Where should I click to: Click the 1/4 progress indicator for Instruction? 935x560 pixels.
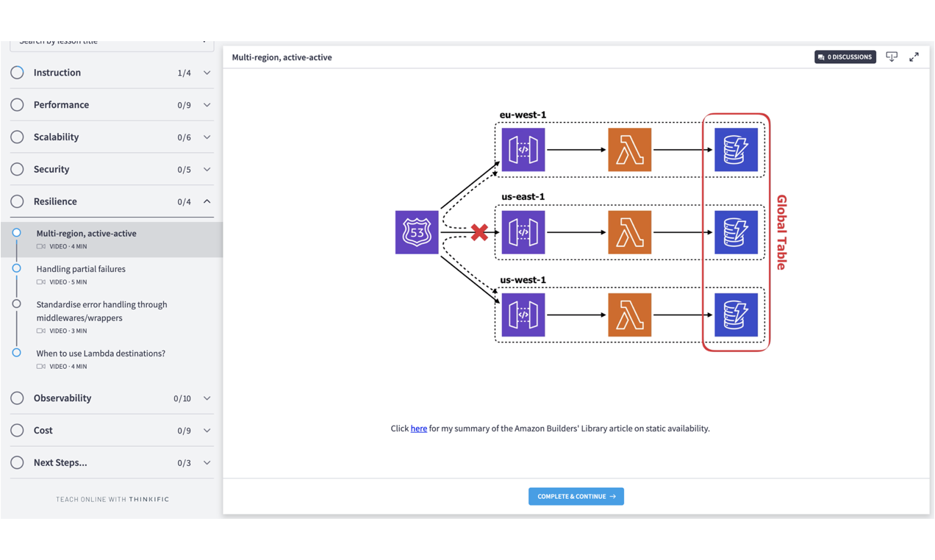(x=184, y=72)
